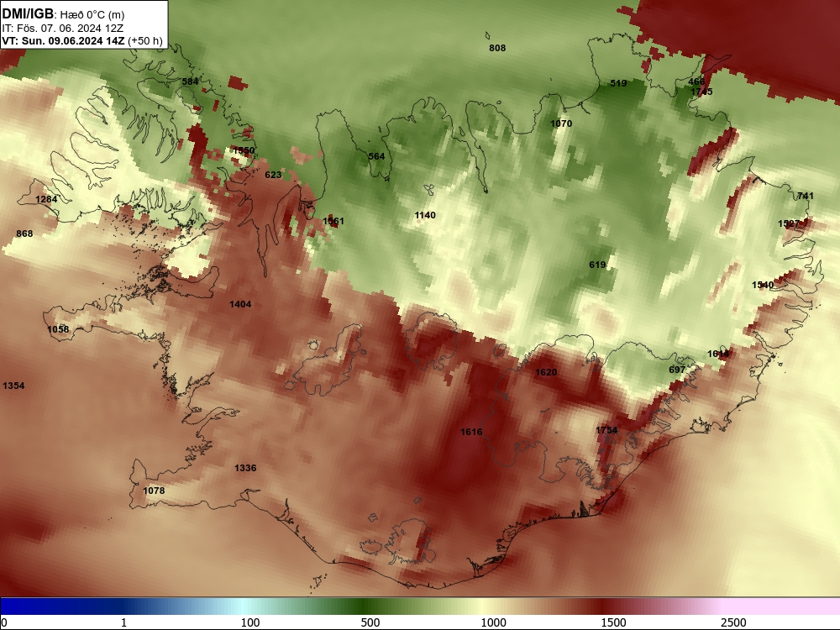Click the 868 height value
The width and height of the screenshot is (840, 630).
(24, 234)
